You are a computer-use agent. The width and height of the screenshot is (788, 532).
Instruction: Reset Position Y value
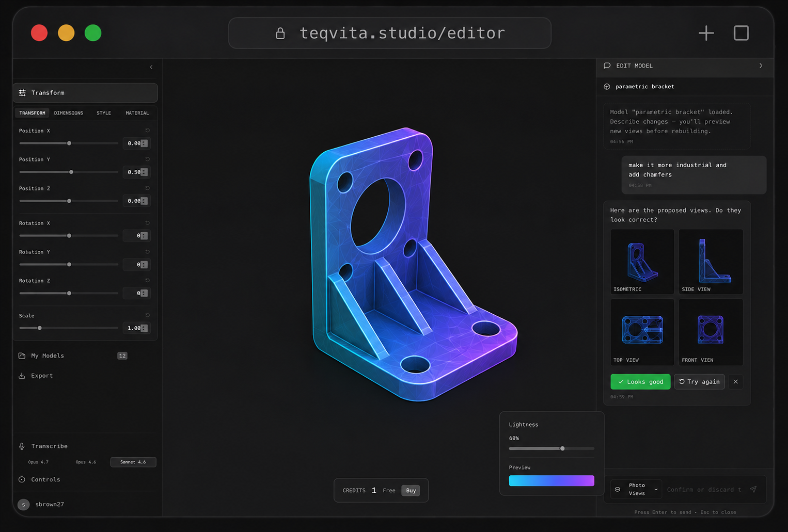[147, 159]
